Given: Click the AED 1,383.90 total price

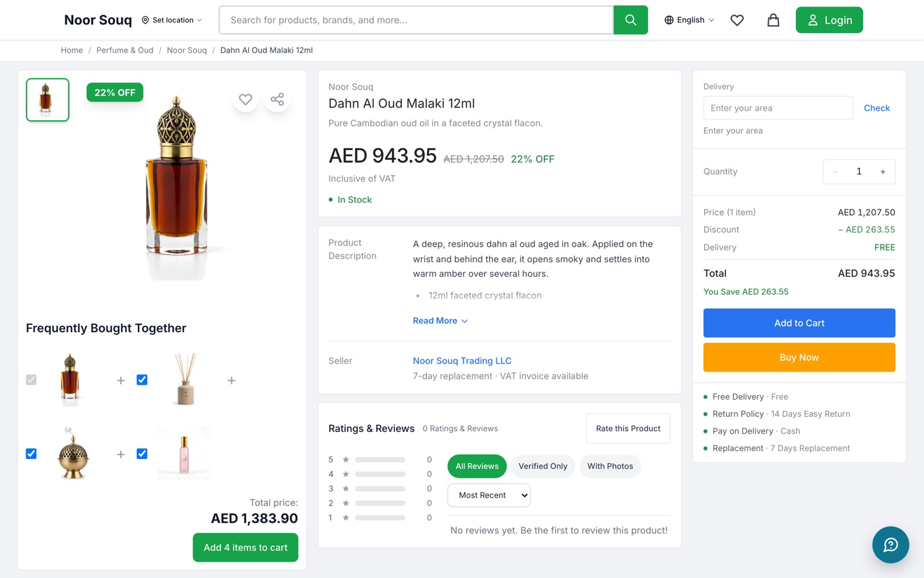Looking at the screenshot, I should click(x=254, y=519).
